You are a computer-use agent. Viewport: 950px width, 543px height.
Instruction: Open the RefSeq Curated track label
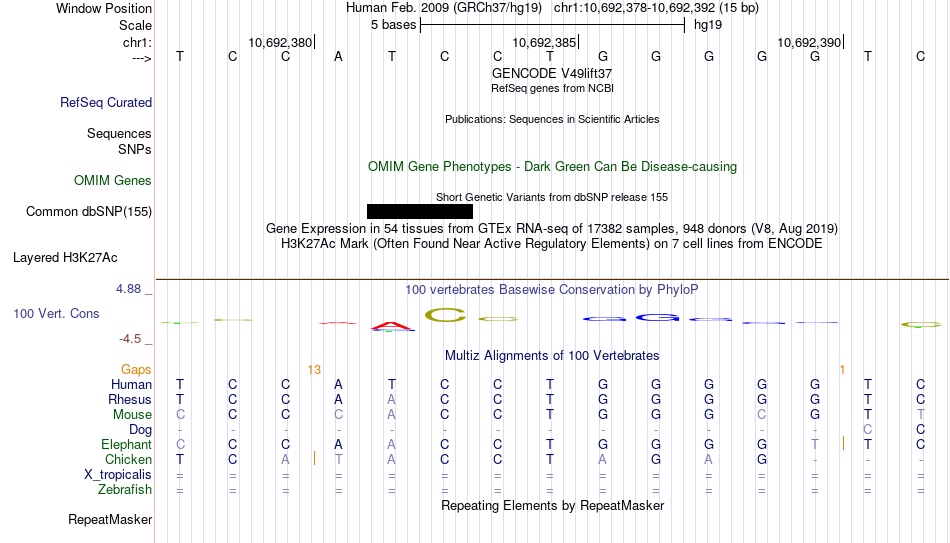pos(105,102)
